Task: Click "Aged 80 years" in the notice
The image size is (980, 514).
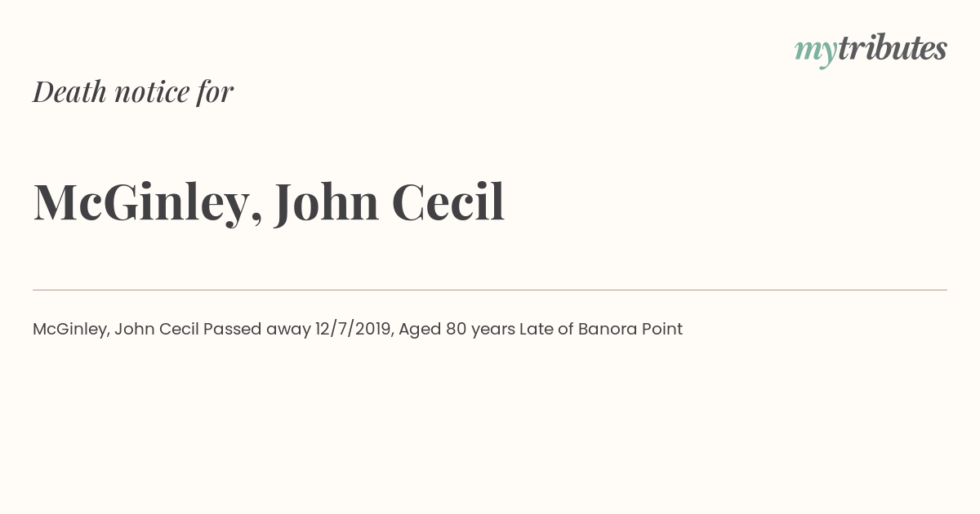Action: tap(457, 330)
